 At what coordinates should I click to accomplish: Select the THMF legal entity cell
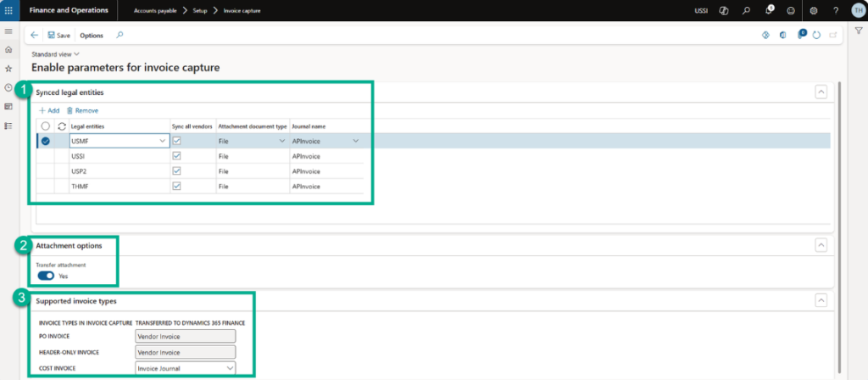coord(120,186)
